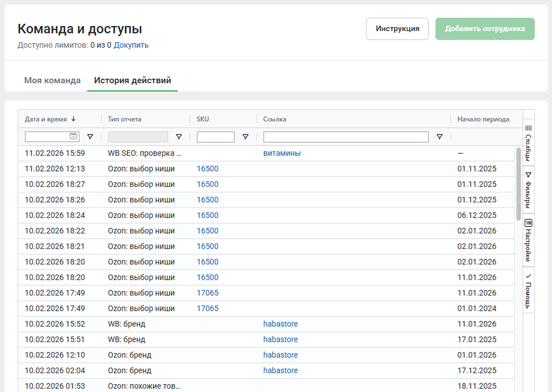Focus the Ссылка filter input
552x392 pixels.
346,137
